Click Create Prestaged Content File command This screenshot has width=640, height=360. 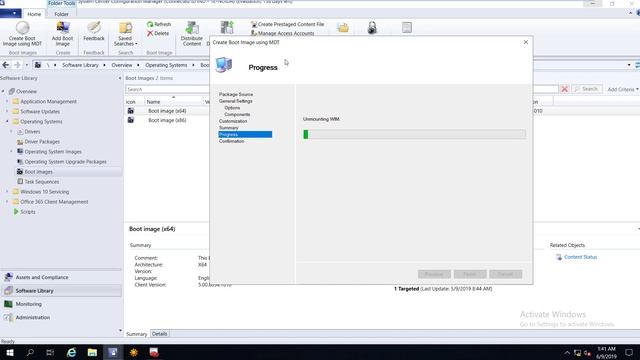287,24
